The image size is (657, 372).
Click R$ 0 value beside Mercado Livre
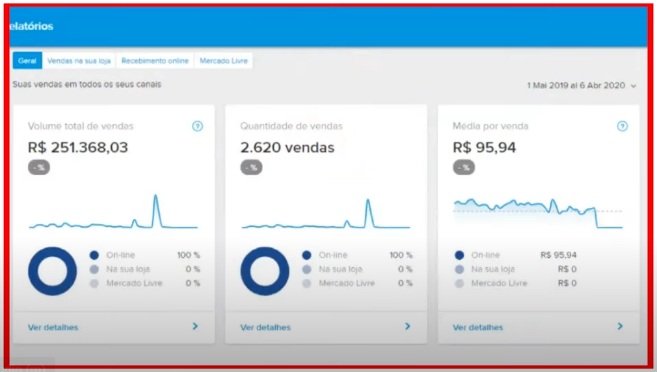(x=567, y=284)
